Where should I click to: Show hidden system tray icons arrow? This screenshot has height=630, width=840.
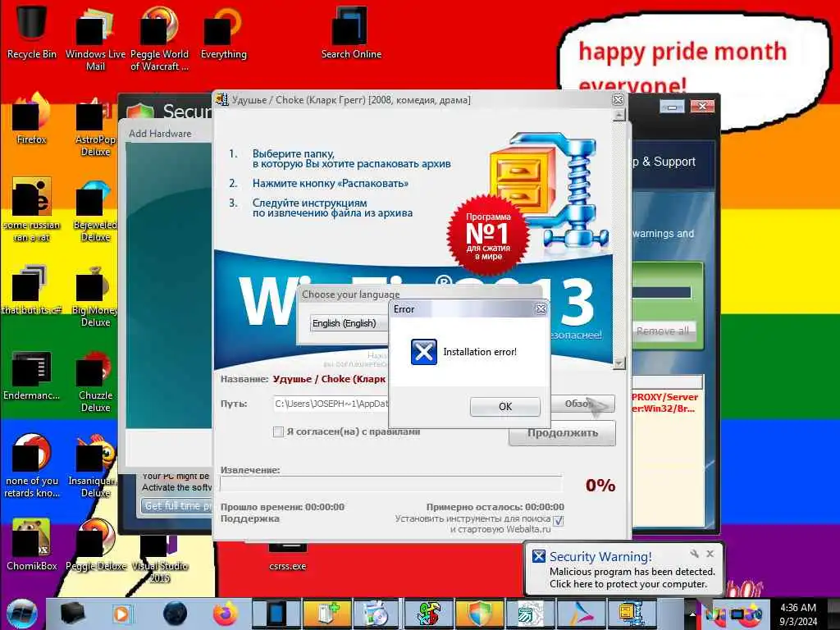point(692,614)
